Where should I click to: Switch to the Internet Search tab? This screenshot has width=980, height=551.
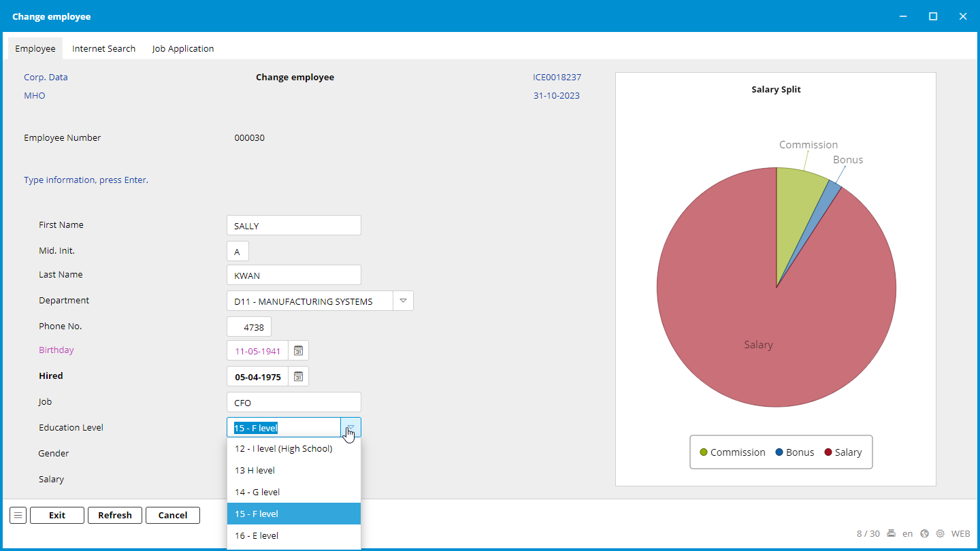[x=103, y=49]
